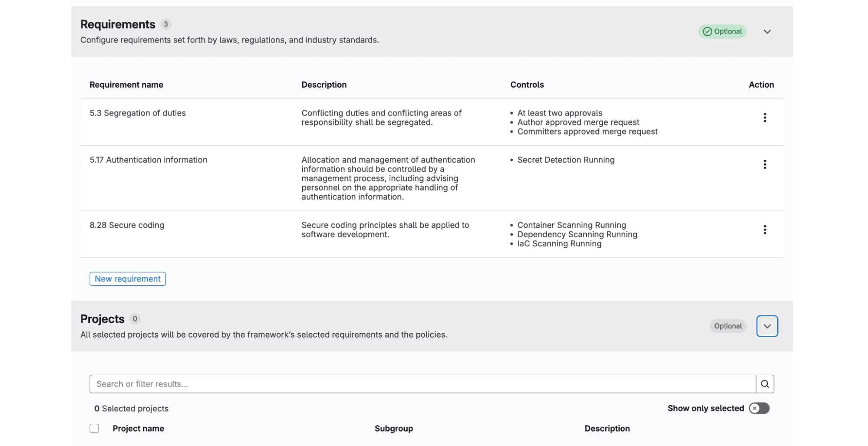Click the Requirement name column header
This screenshot has height=446, width=868.
126,85
